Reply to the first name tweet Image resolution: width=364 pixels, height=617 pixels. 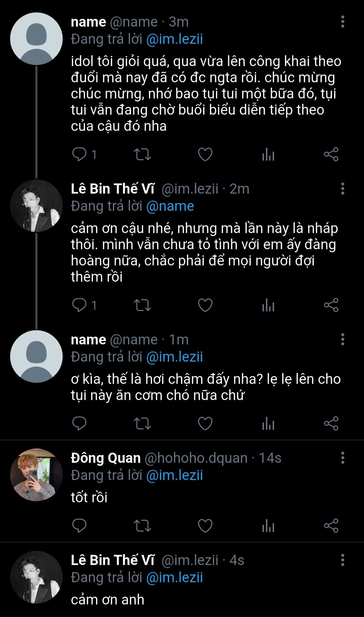(80, 155)
